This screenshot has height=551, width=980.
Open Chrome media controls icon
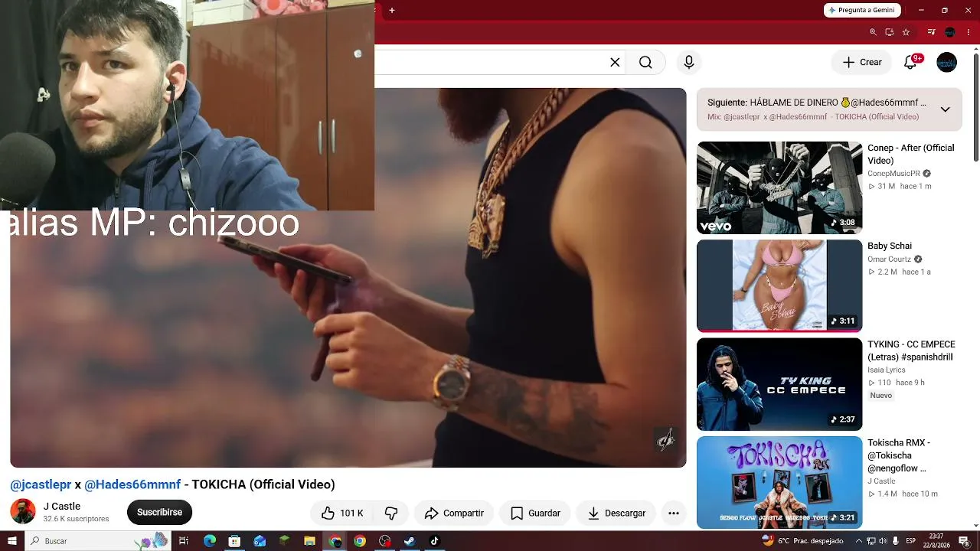point(931,32)
